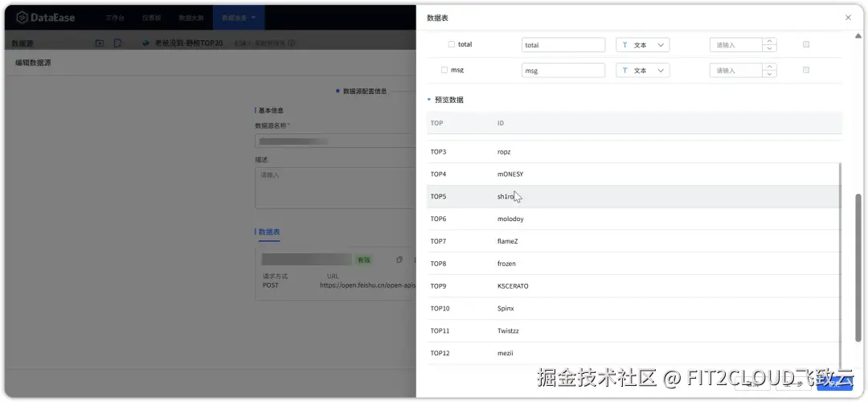
Task: Tick the checkbox beside the total field
Action: point(451,44)
